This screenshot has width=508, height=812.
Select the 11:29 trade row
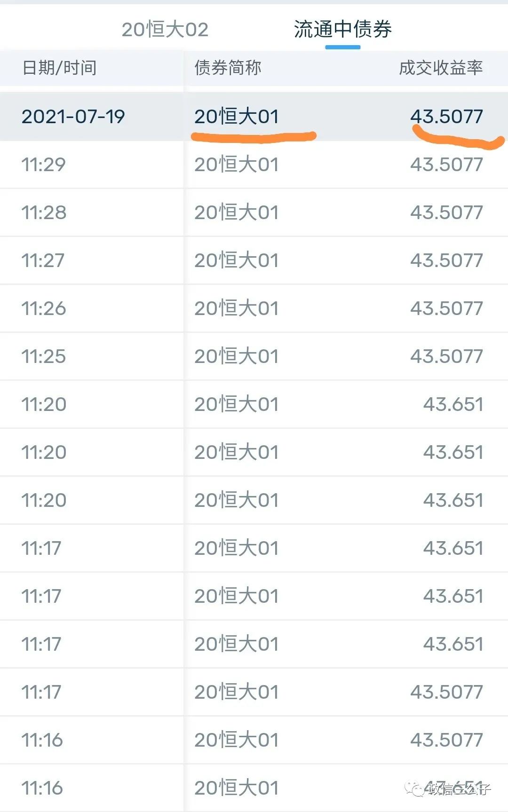pyautogui.click(x=254, y=165)
